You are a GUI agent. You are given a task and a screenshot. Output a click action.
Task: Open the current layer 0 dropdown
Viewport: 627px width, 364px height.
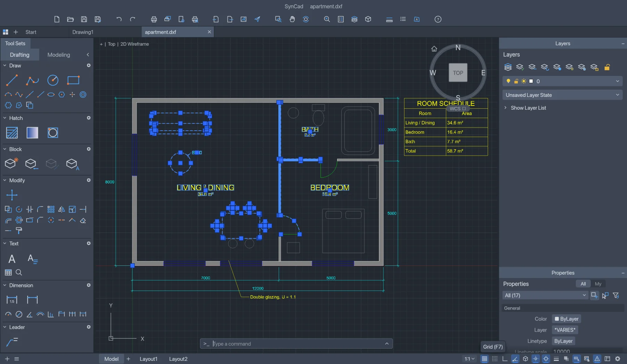tap(562, 81)
